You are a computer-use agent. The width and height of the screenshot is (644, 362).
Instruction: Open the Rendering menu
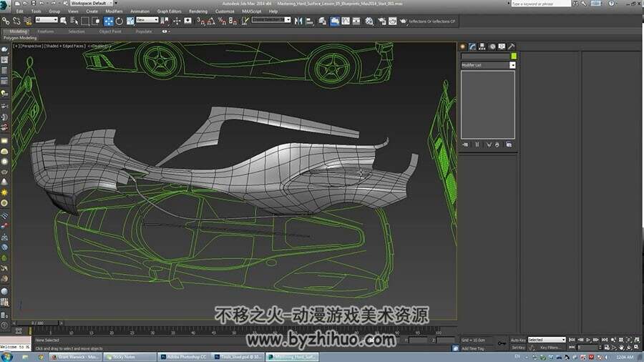(x=198, y=11)
